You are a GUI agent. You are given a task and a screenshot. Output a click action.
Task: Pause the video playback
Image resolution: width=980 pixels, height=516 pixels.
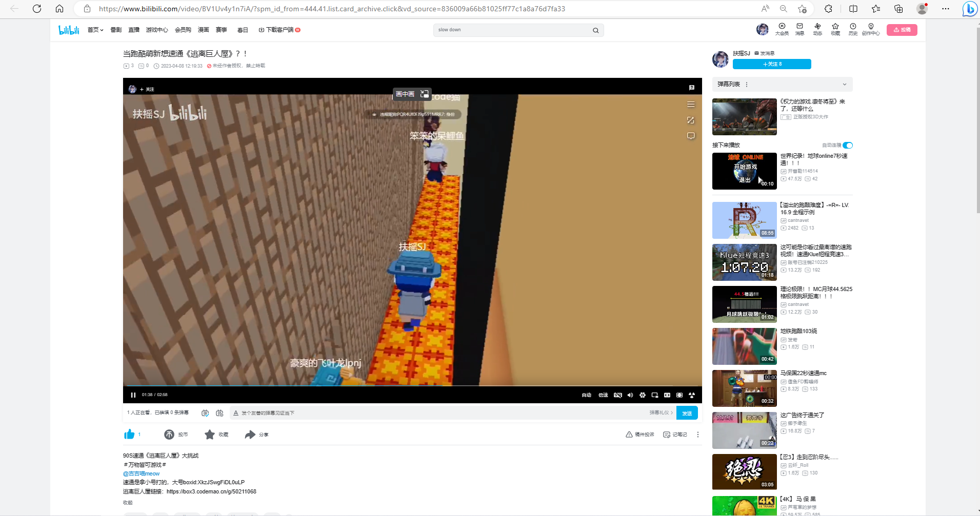(133, 395)
